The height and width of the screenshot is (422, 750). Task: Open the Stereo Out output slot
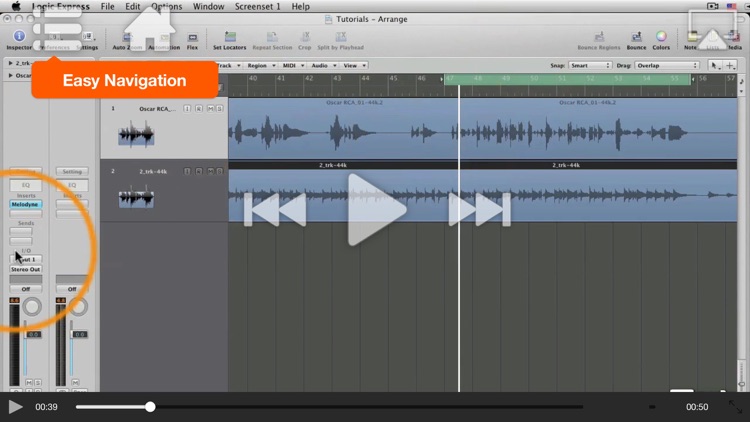pyautogui.click(x=26, y=269)
